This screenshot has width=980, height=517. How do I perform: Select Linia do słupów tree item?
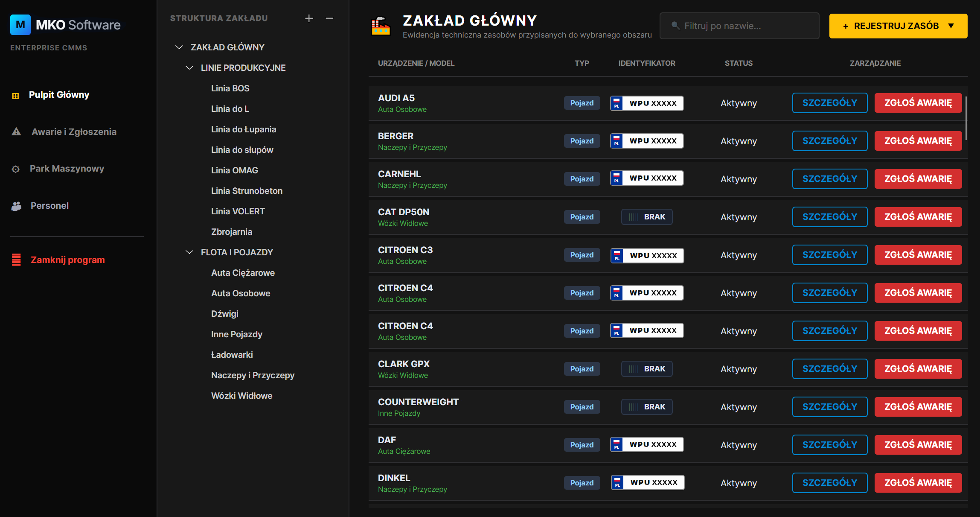tap(242, 150)
